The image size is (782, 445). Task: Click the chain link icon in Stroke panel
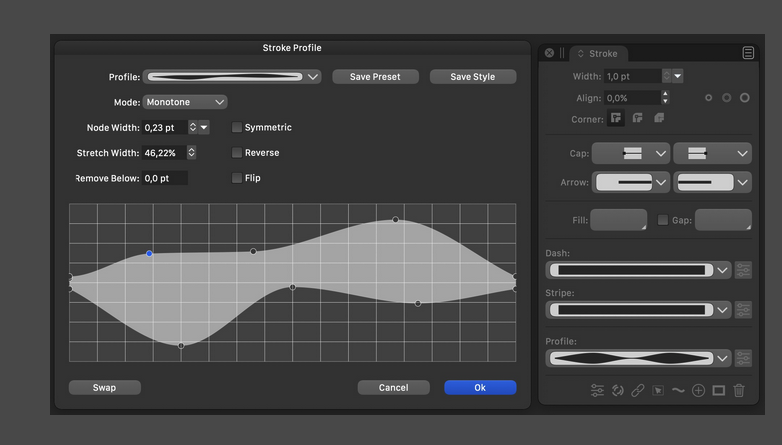pos(637,390)
